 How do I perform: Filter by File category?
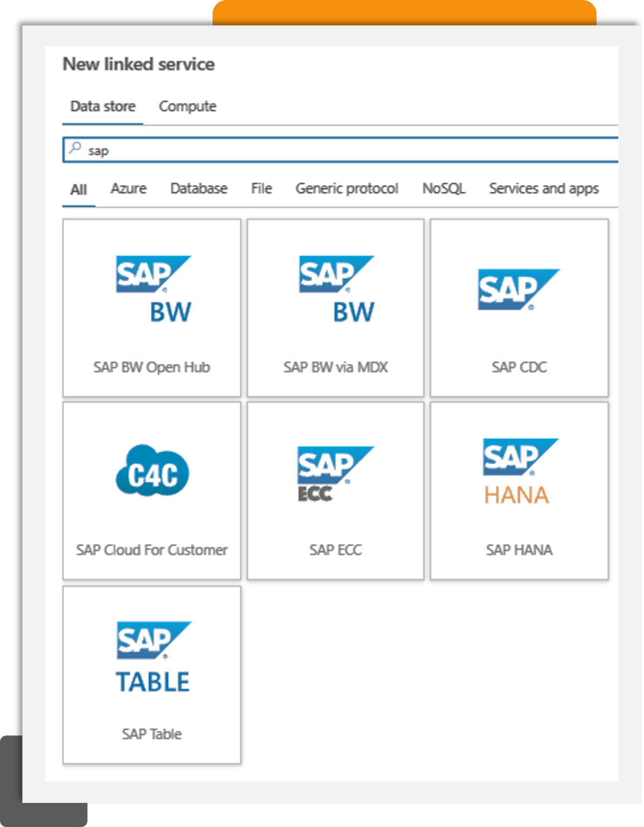(x=261, y=188)
